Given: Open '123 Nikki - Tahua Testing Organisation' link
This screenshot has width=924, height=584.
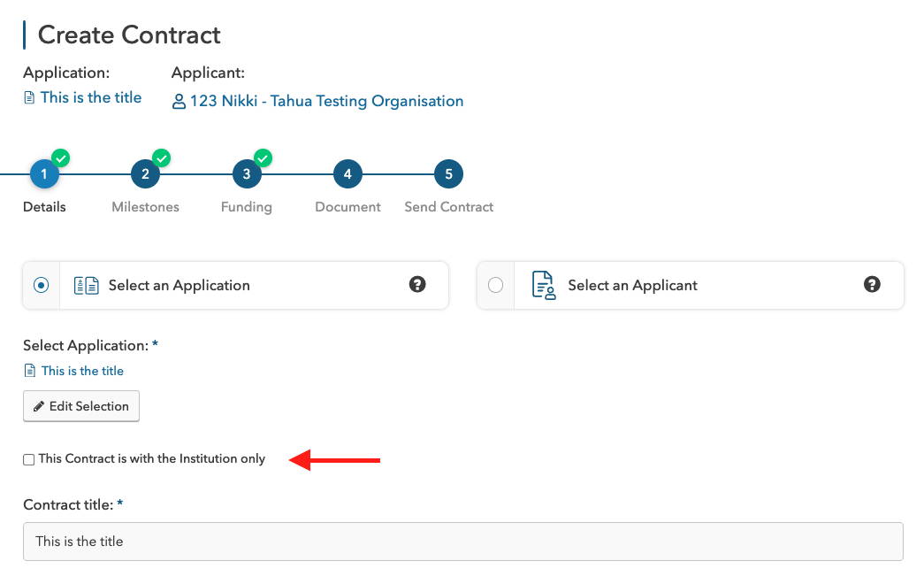Looking at the screenshot, I should point(326,101).
